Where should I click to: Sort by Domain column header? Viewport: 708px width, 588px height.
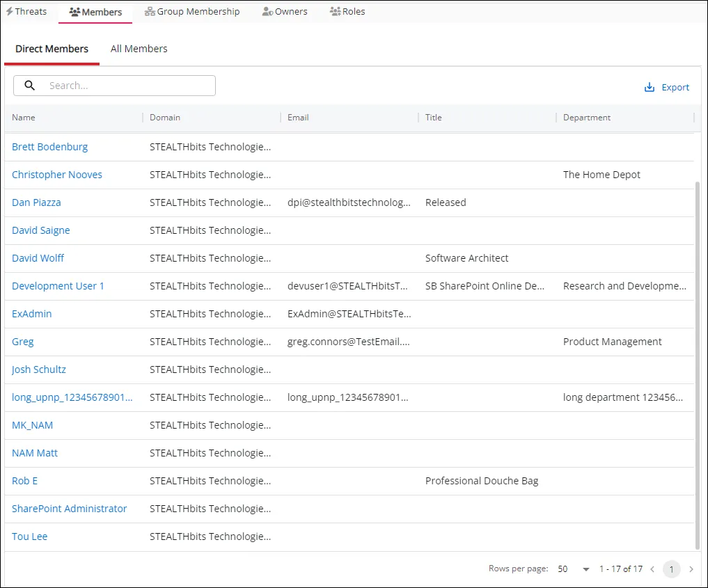[165, 118]
